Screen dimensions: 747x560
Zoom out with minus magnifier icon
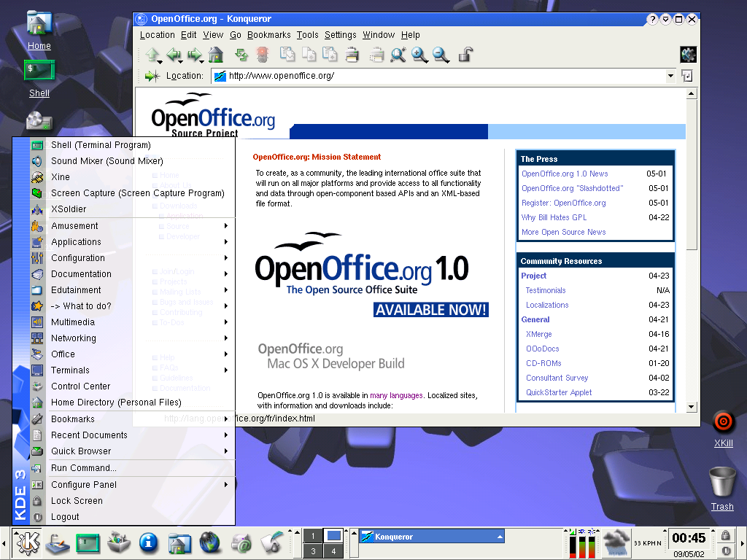441,55
